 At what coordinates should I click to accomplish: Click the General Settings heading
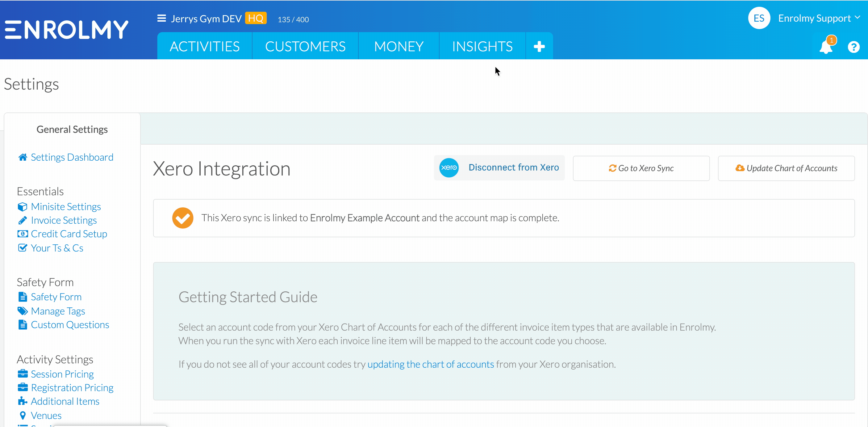72,129
